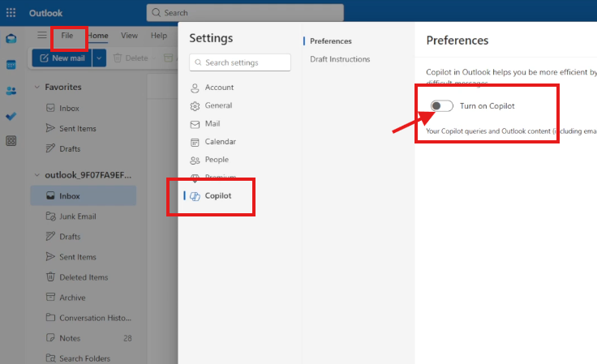
Task: Turn on the Copilot toggle switch
Action: coord(441,105)
